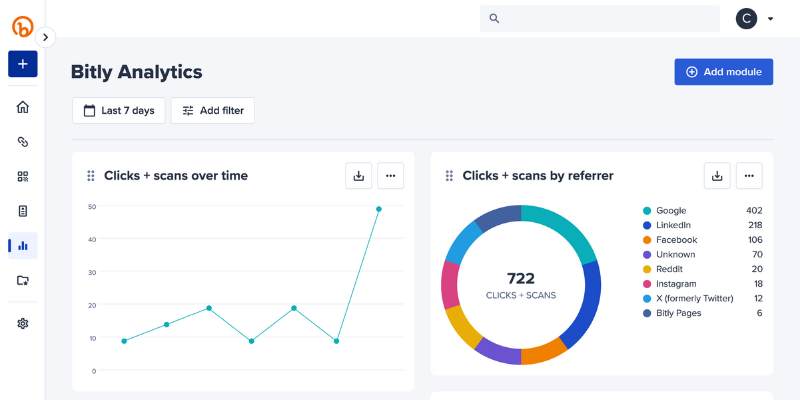
Task: Click the Facebook legend label
Action: point(677,240)
